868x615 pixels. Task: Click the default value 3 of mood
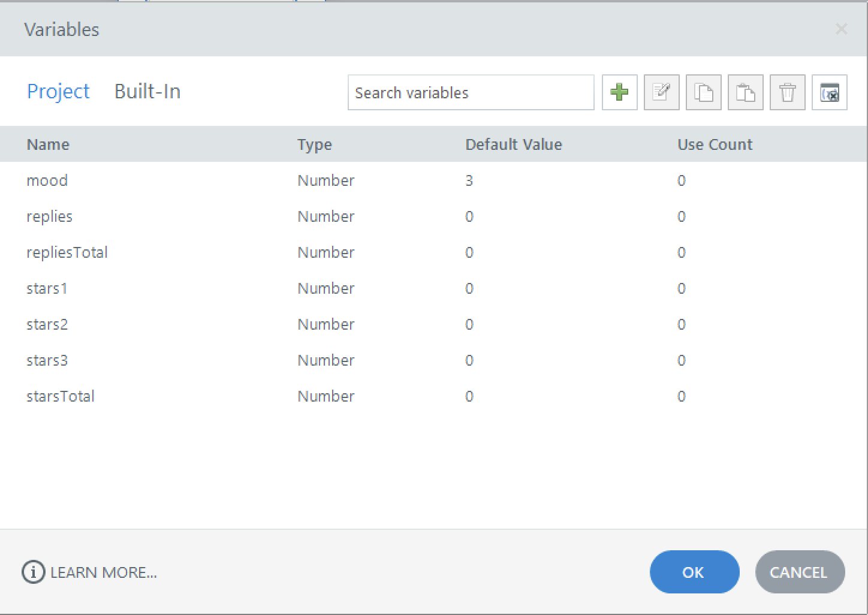[x=469, y=180]
